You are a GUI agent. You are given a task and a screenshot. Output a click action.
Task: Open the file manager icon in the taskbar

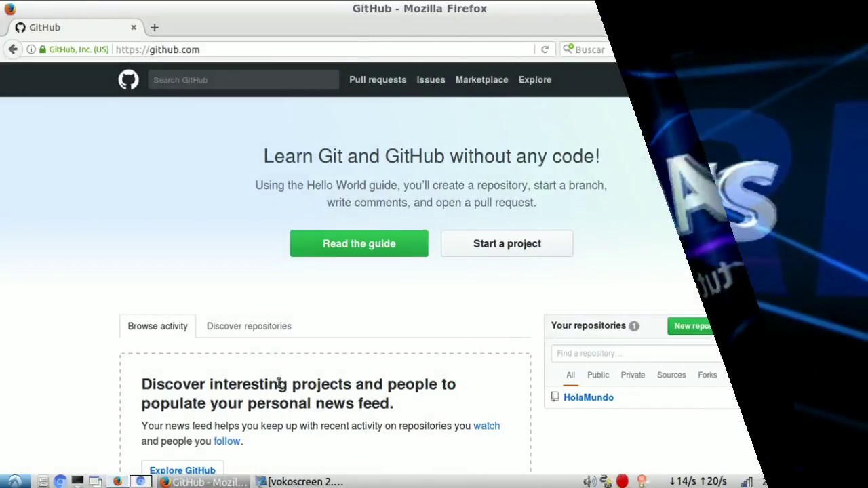(43, 481)
